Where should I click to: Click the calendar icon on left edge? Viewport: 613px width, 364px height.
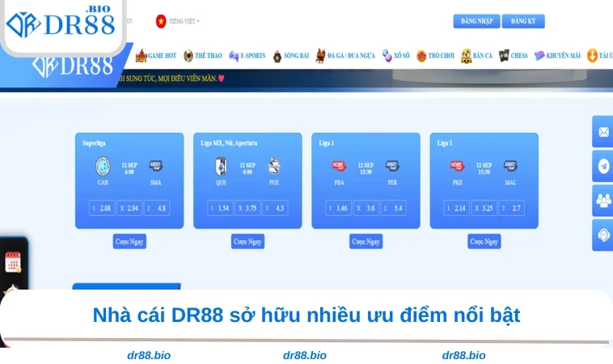point(13,262)
